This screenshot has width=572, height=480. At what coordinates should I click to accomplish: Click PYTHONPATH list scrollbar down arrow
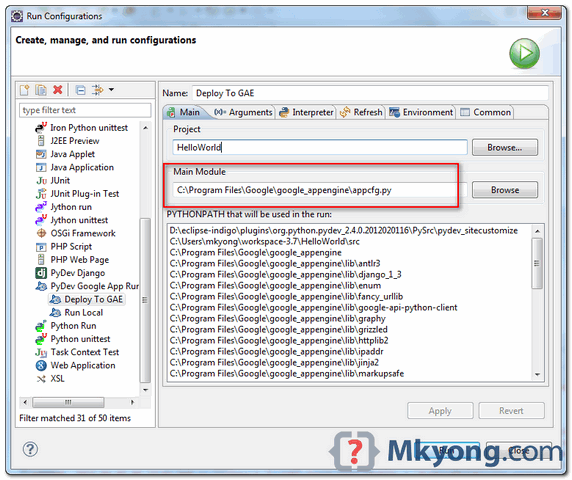537,374
